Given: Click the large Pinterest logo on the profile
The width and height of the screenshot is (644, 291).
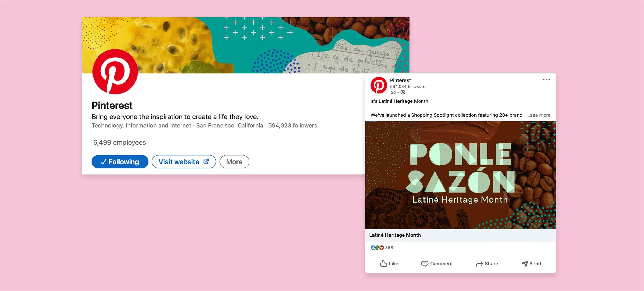Looking at the screenshot, I should 115,71.
